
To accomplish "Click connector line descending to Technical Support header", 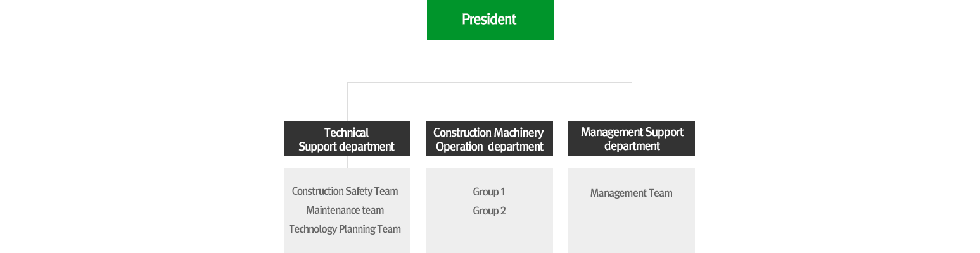I will 347,101.
